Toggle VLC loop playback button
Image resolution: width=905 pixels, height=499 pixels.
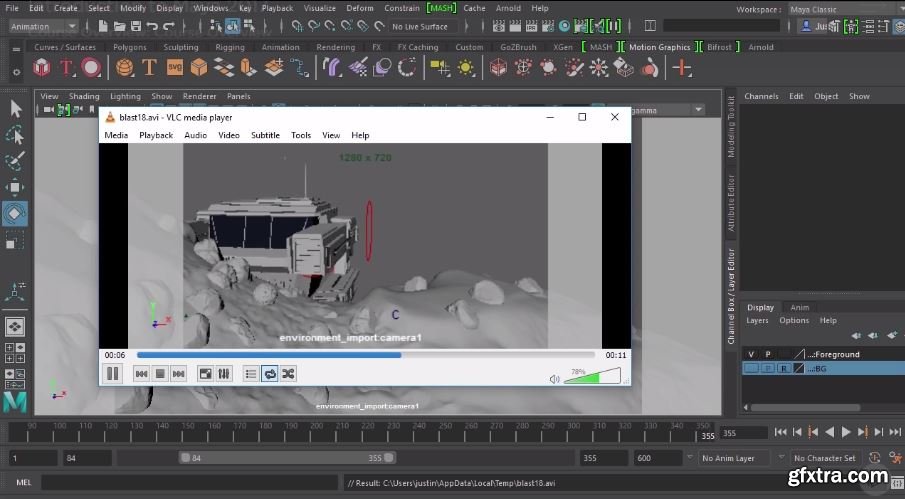point(270,374)
